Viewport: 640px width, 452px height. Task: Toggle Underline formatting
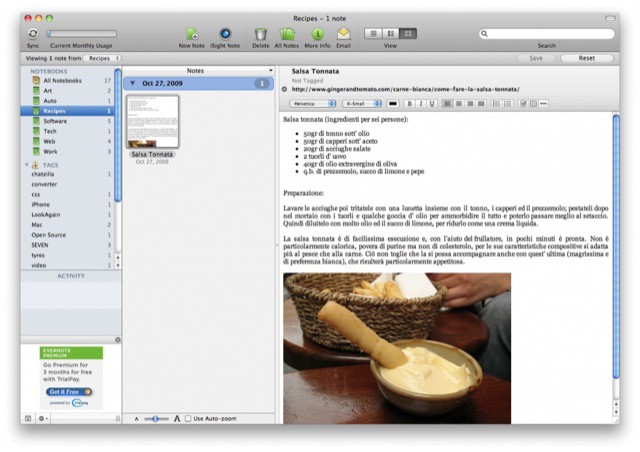(x=432, y=104)
